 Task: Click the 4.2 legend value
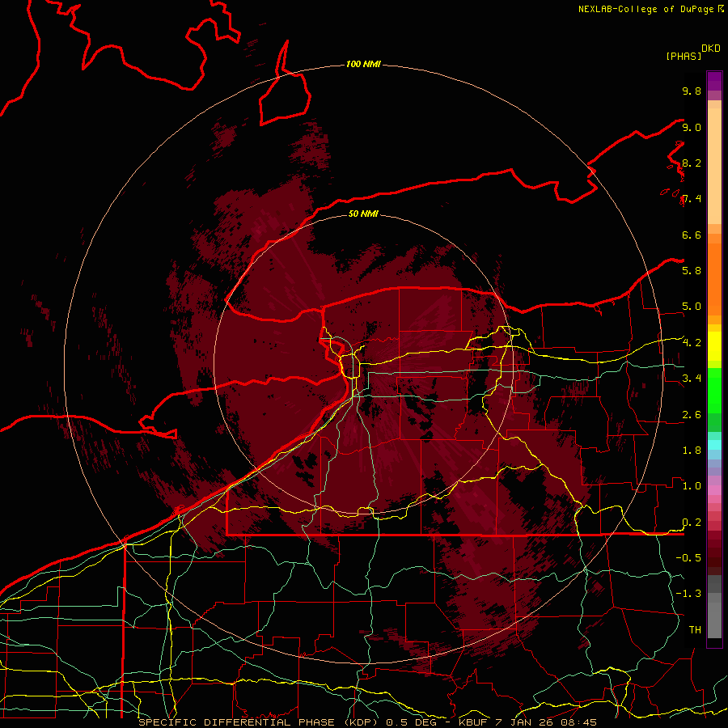click(692, 343)
